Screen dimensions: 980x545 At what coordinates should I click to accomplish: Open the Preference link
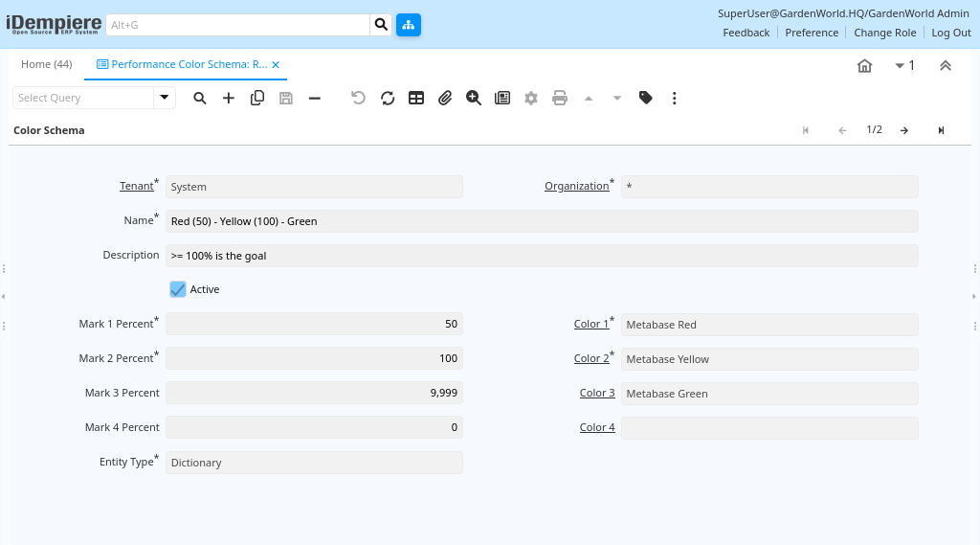coord(812,33)
